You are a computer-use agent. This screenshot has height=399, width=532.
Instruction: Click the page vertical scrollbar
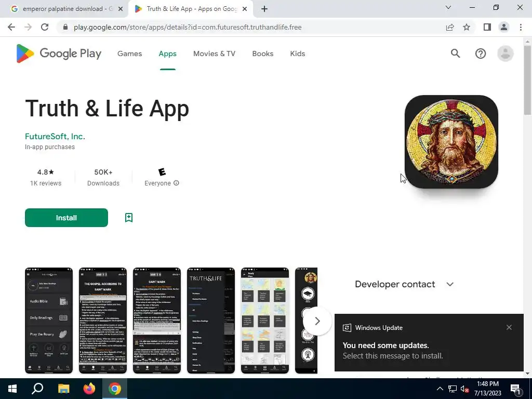(528, 80)
